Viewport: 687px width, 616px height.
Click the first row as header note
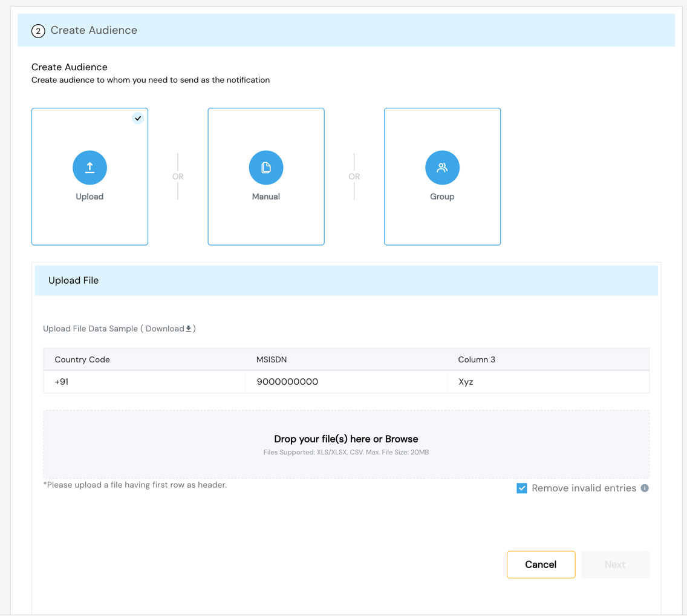pos(135,485)
